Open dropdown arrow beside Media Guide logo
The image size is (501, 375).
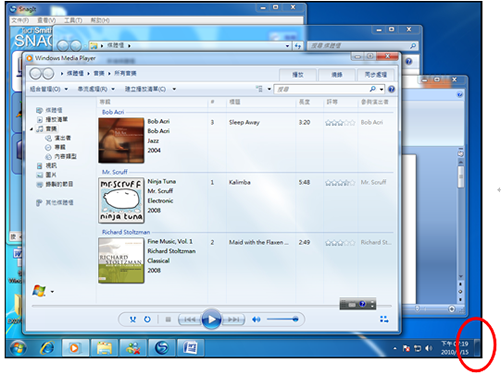[x=52, y=292]
